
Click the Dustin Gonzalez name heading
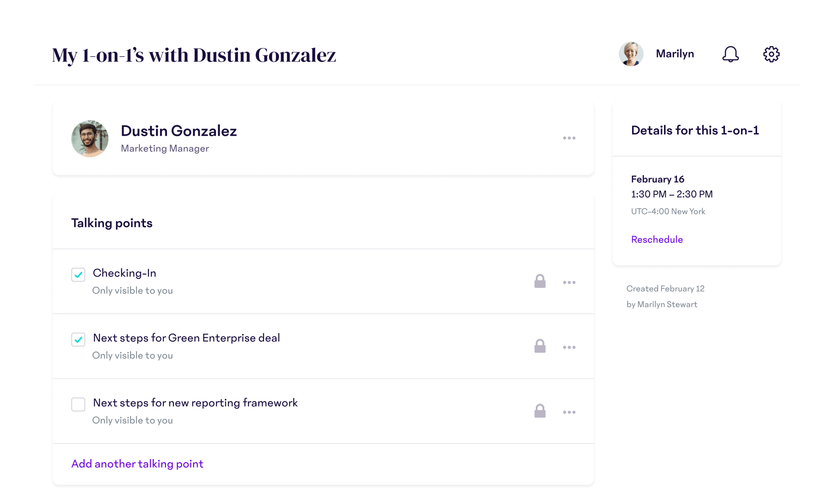tap(178, 131)
